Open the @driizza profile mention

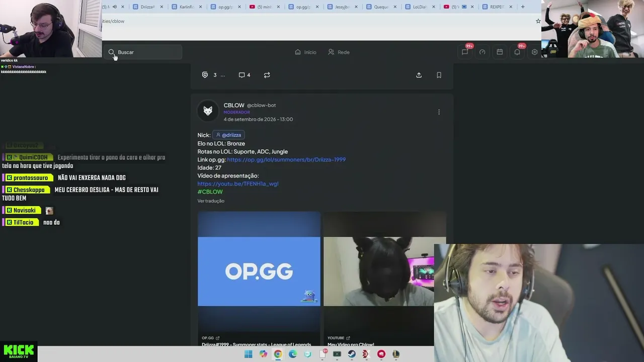click(x=228, y=135)
